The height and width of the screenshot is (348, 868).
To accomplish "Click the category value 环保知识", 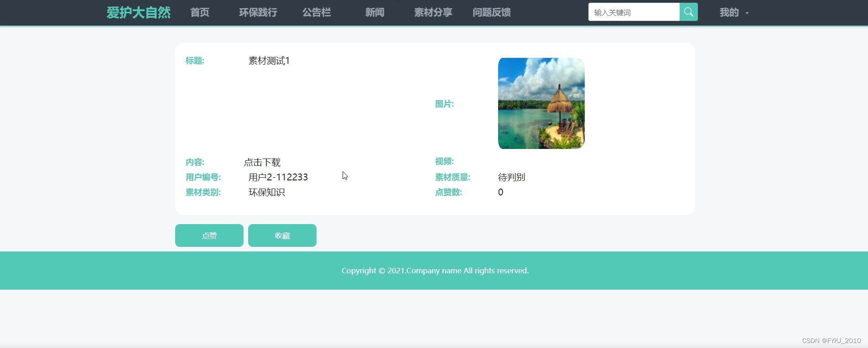I will pos(267,192).
